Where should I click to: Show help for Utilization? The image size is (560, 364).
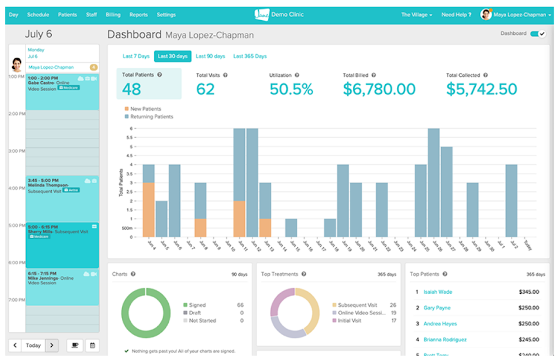297,75
